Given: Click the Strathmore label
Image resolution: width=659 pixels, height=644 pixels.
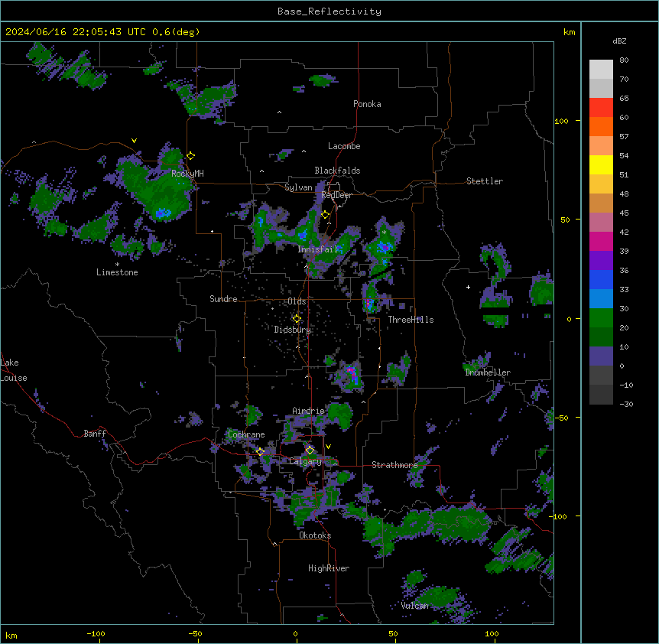Looking at the screenshot, I should pyautogui.click(x=394, y=465).
